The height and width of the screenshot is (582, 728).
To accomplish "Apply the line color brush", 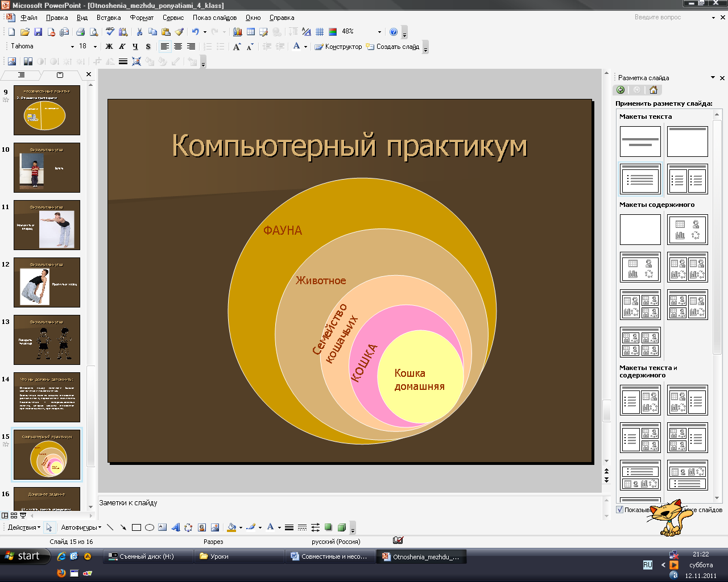I will pos(250,527).
